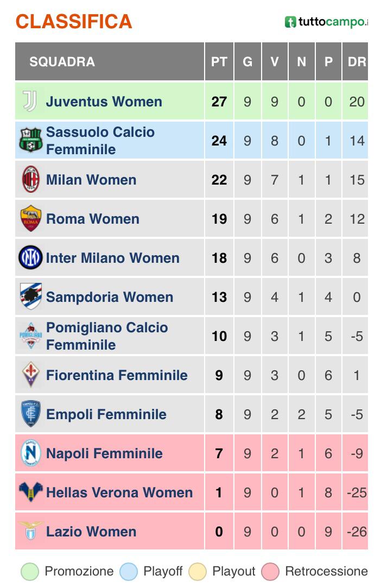Select the Napoli Femminile N logo
381x588 pixels.
coord(31,453)
